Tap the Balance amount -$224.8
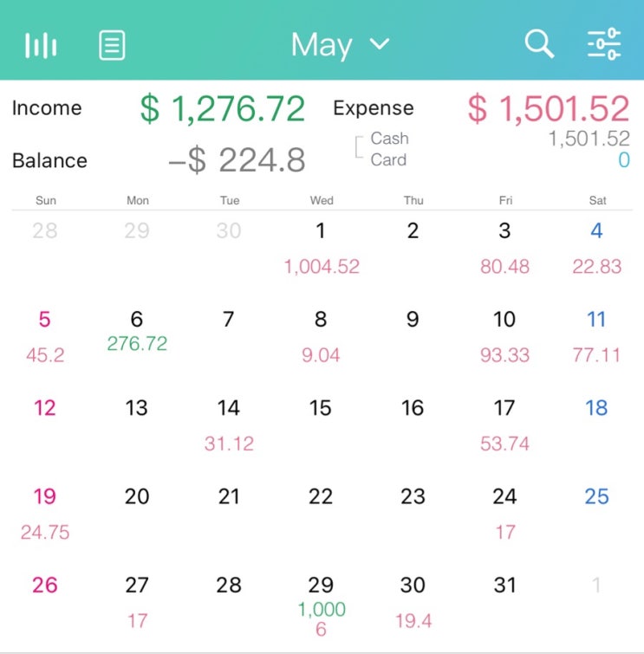Viewport: 644px width, 654px height. (237, 160)
